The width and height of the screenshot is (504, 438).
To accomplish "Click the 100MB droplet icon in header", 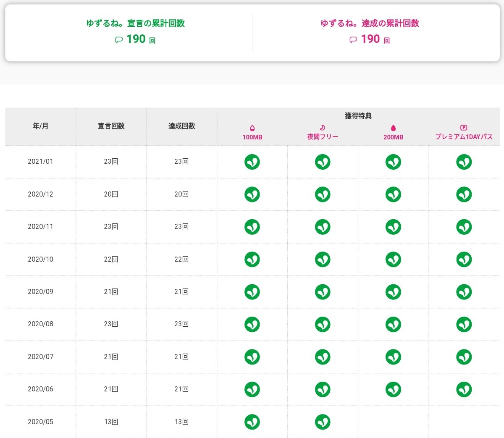I will pyautogui.click(x=252, y=128).
